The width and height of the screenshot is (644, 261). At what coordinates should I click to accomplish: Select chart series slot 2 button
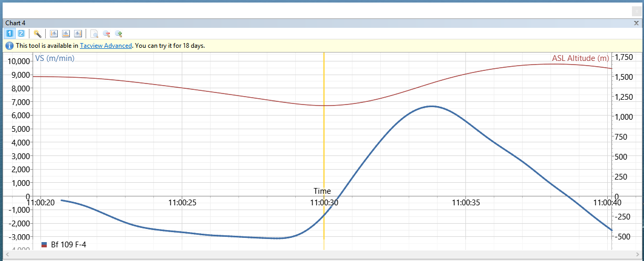[21, 34]
